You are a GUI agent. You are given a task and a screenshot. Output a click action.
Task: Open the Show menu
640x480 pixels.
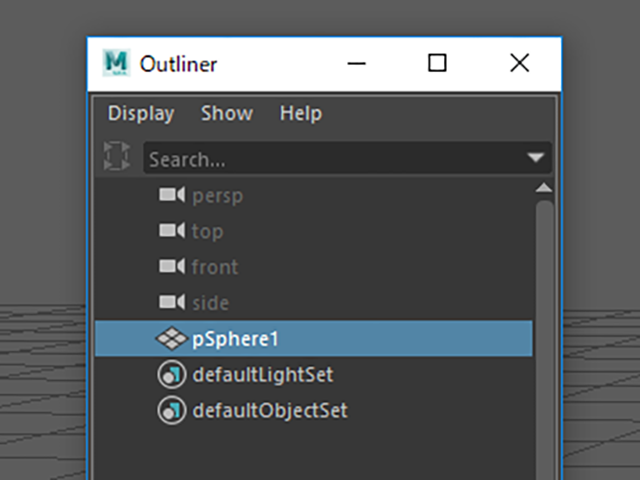pyautogui.click(x=227, y=113)
